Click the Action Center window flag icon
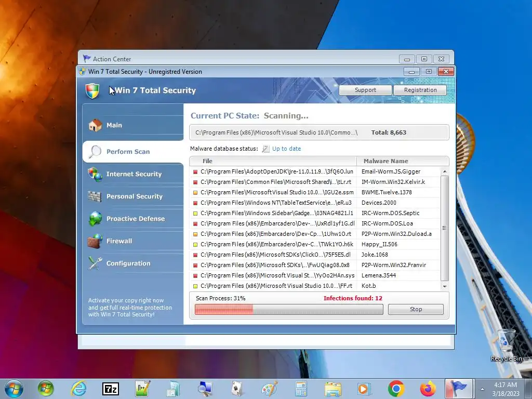The height and width of the screenshot is (399, 532). (x=87, y=59)
